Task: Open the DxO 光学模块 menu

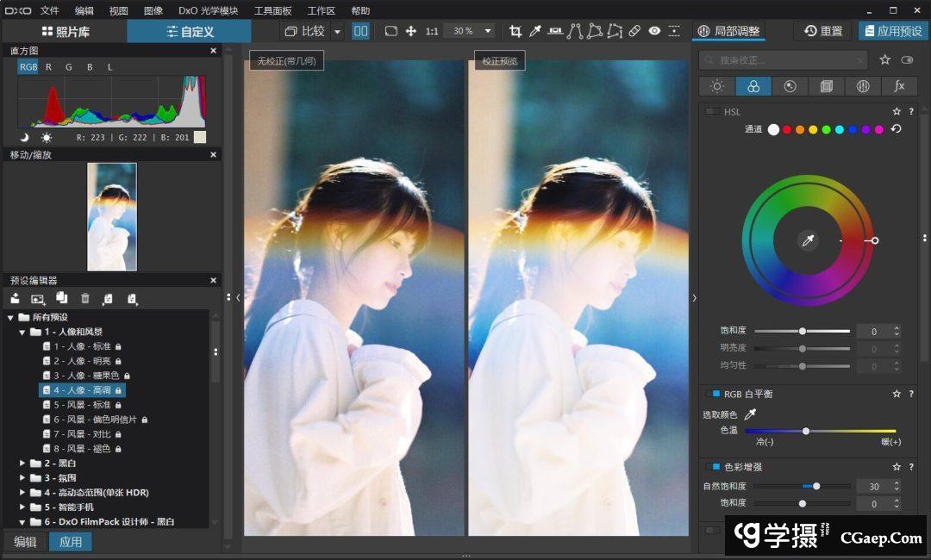Action: coord(208,10)
